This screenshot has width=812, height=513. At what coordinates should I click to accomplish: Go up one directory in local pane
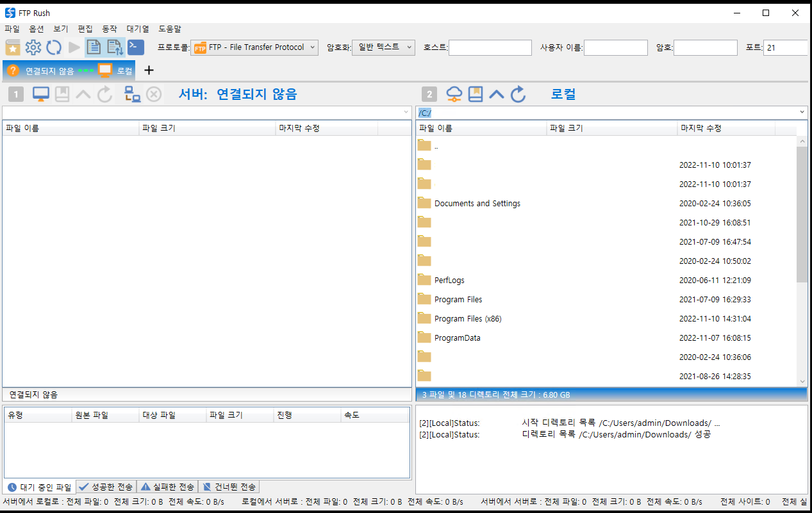click(x=497, y=94)
